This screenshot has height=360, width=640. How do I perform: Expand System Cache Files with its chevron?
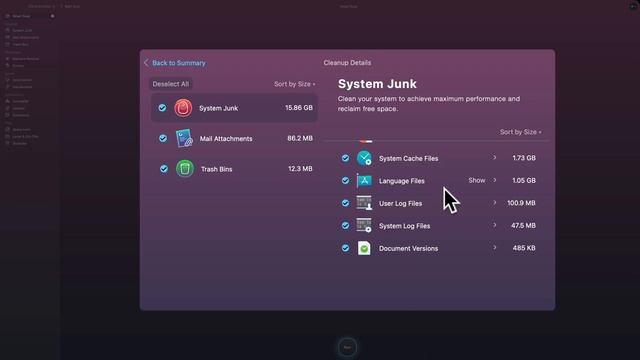[x=495, y=158]
